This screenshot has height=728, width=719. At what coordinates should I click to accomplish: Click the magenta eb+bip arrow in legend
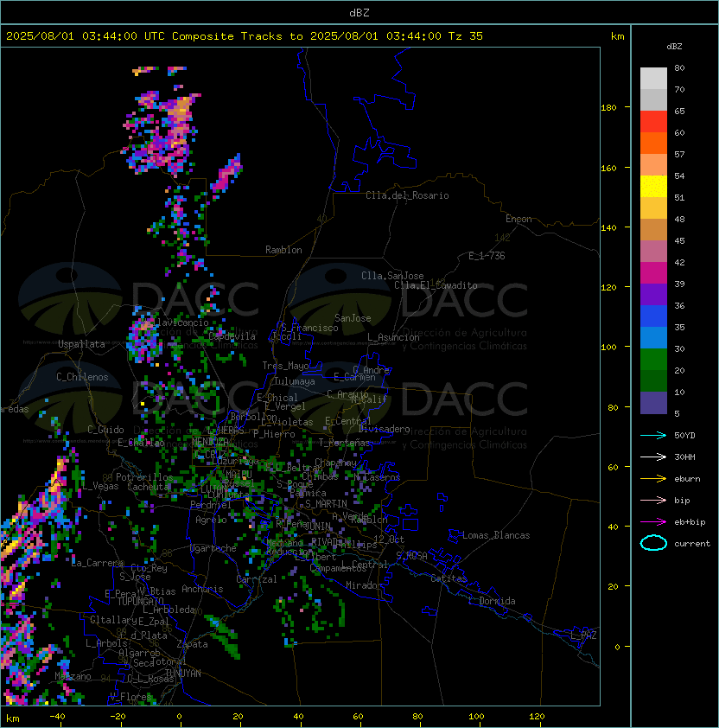click(x=653, y=522)
